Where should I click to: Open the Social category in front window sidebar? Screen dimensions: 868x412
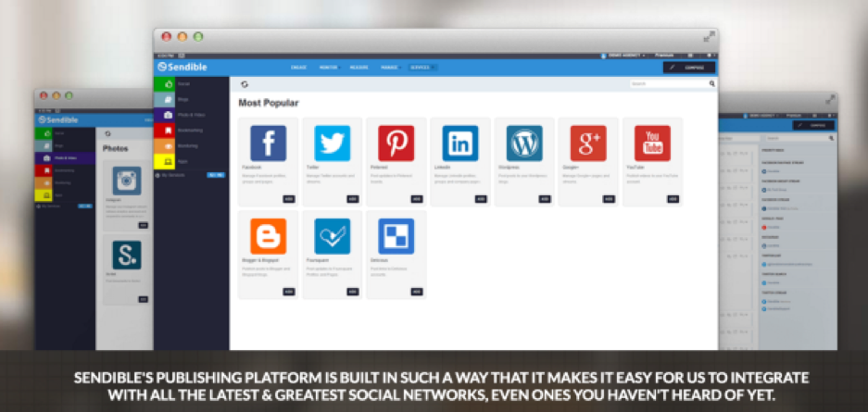coord(191,84)
